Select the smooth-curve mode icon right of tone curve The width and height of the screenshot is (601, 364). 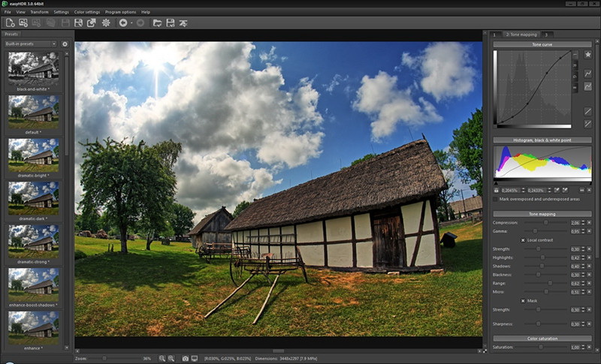588,87
